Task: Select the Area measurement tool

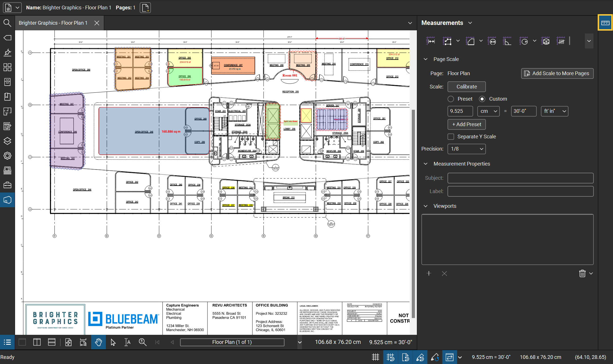Action: (470, 41)
